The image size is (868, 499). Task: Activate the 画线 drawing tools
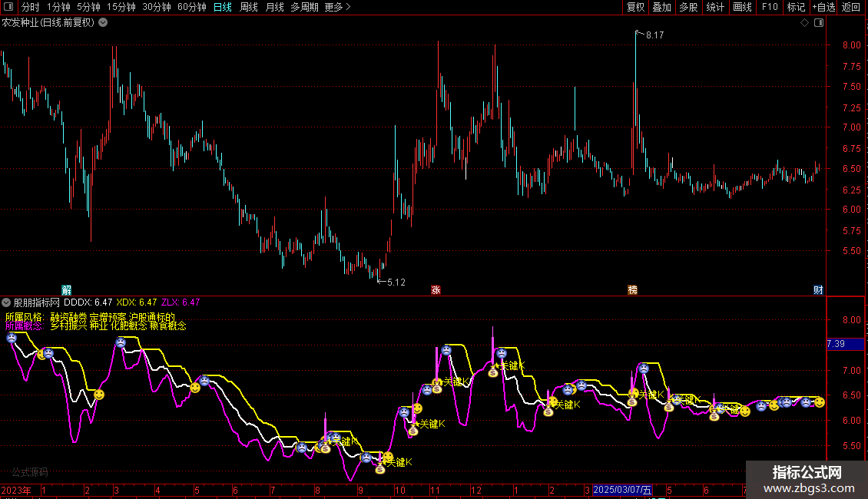742,7
